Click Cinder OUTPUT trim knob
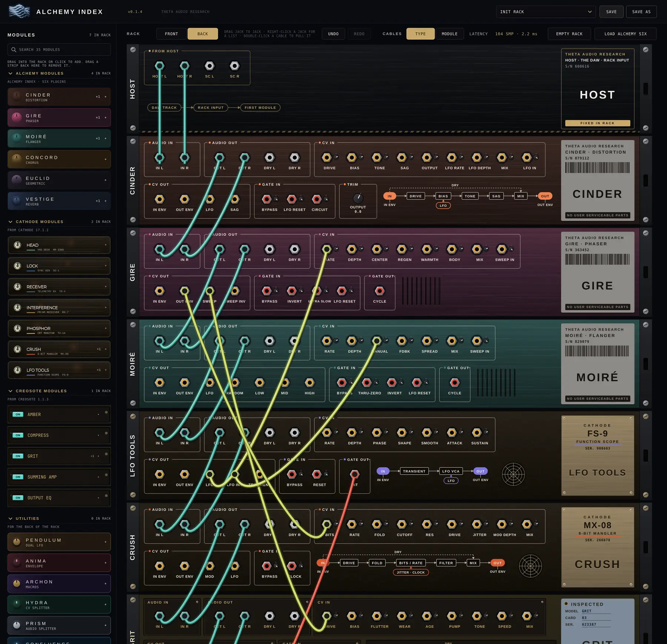 [x=358, y=197]
